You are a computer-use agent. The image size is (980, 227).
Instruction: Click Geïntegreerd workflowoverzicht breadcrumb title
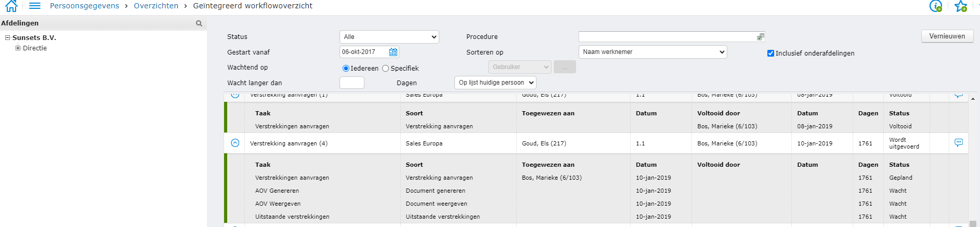pos(253,6)
